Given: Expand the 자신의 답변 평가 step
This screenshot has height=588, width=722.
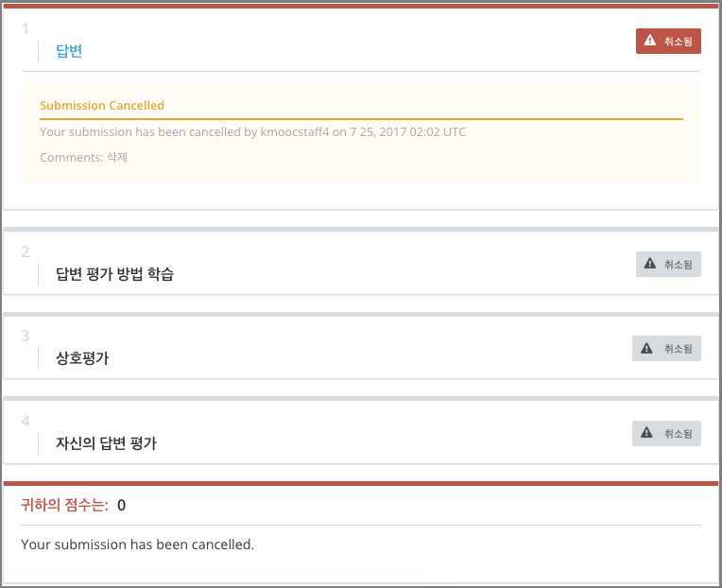Looking at the screenshot, I should [x=107, y=443].
